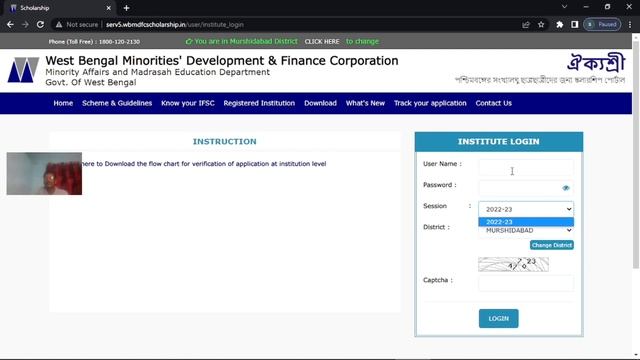Click the LOGIN button

[x=499, y=318]
